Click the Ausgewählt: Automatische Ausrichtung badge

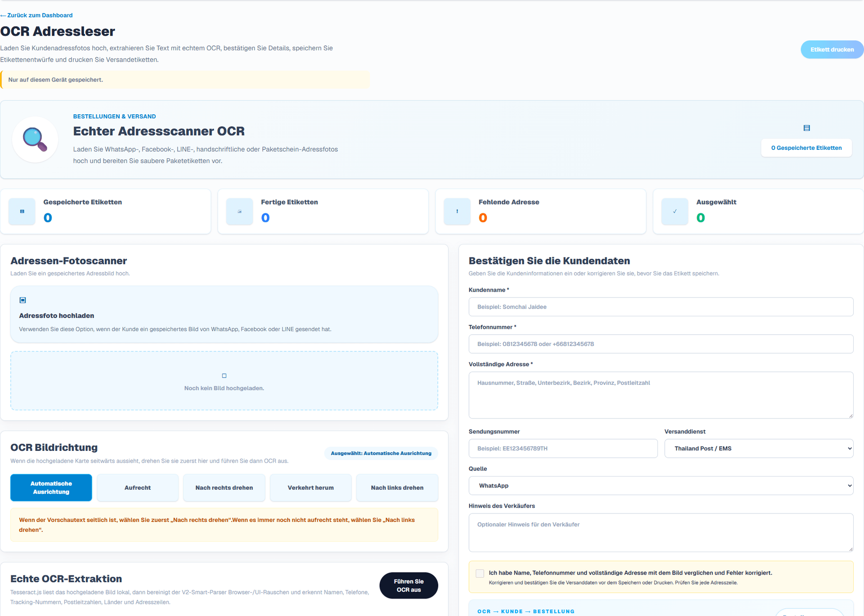click(381, 454)
